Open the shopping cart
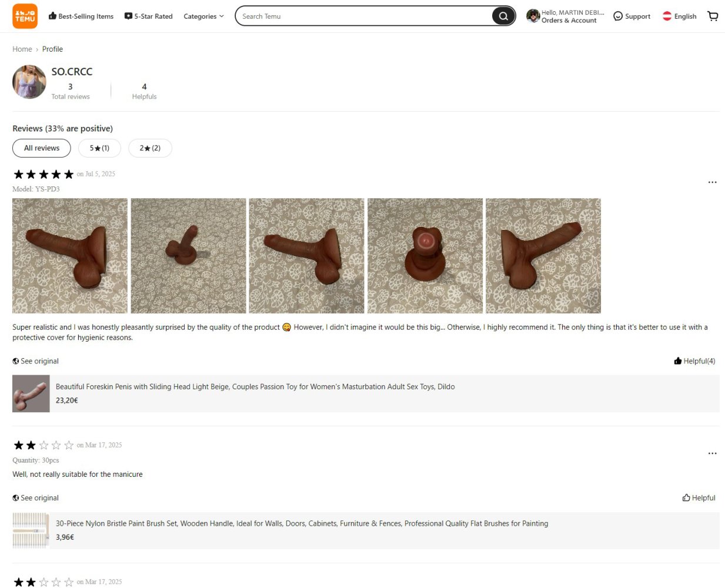 [x=713, y=16]
